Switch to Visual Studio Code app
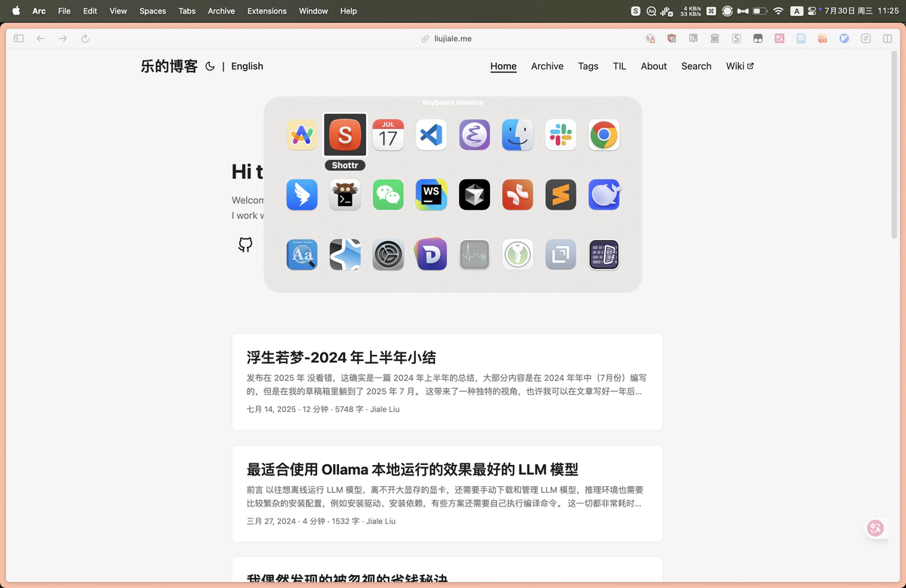Screen dimensions: 906x588 431,135
